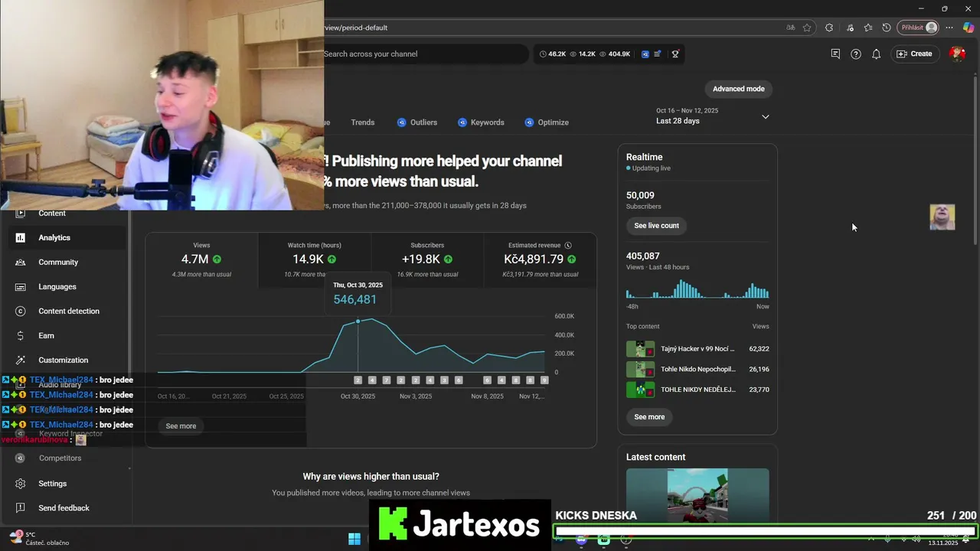Click the Přihlásit sign-in button in browser
Viewport: 980px width, 551px height.
click(918, 28)
